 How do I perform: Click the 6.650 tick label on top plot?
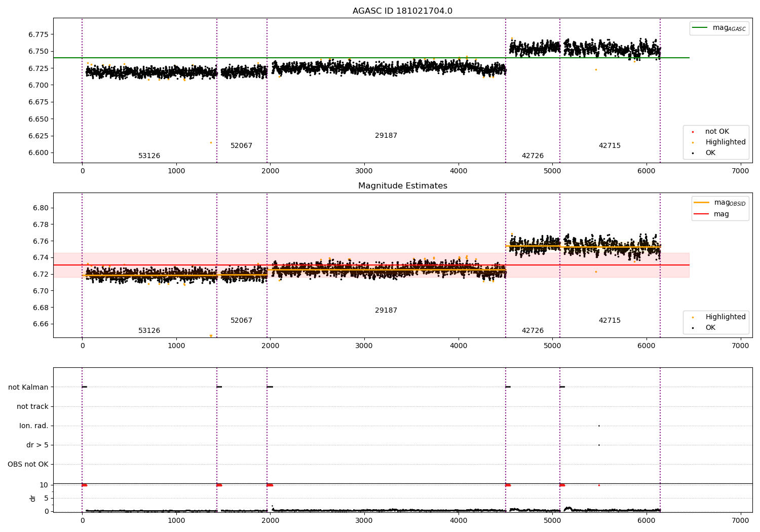(x=39, y=119)
